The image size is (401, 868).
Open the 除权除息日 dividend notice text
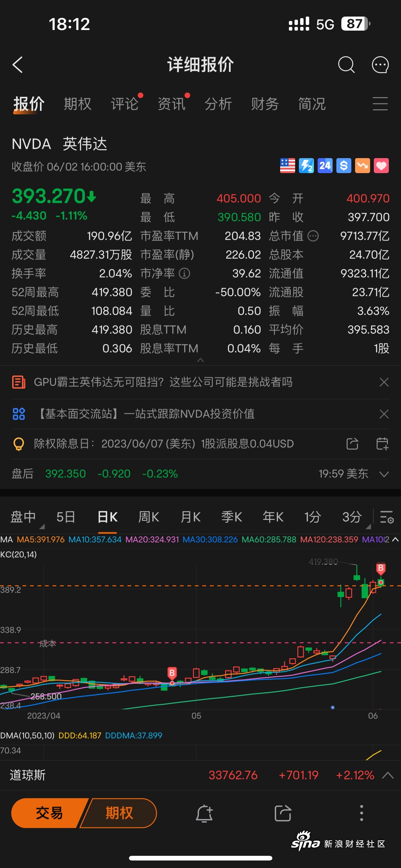click(x=164, y=444)
